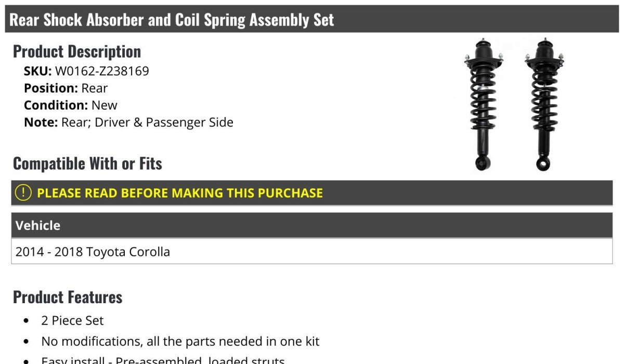This screenshot has height=364, width=624.
Task: Click the Product Features heading
Action: pos(68,297)
